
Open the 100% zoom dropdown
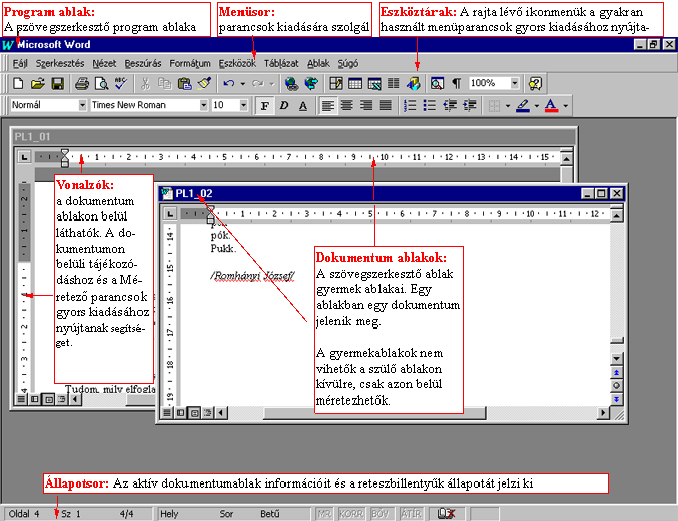pos(514,84)
